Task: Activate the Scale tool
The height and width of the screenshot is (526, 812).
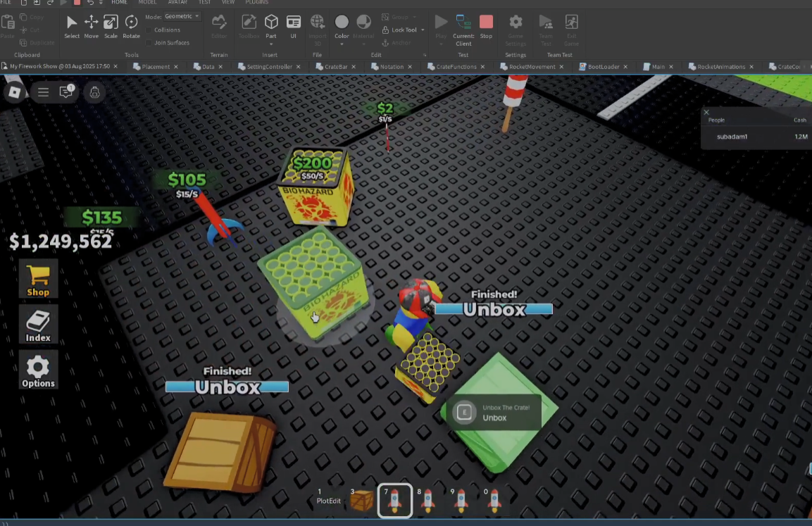Action: [x=111, y=26]
